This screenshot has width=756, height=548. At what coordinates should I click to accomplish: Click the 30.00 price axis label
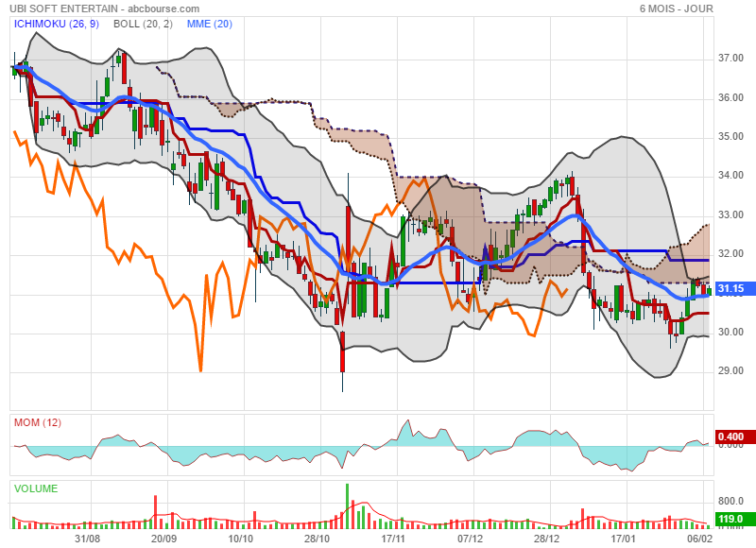(730, 332)
